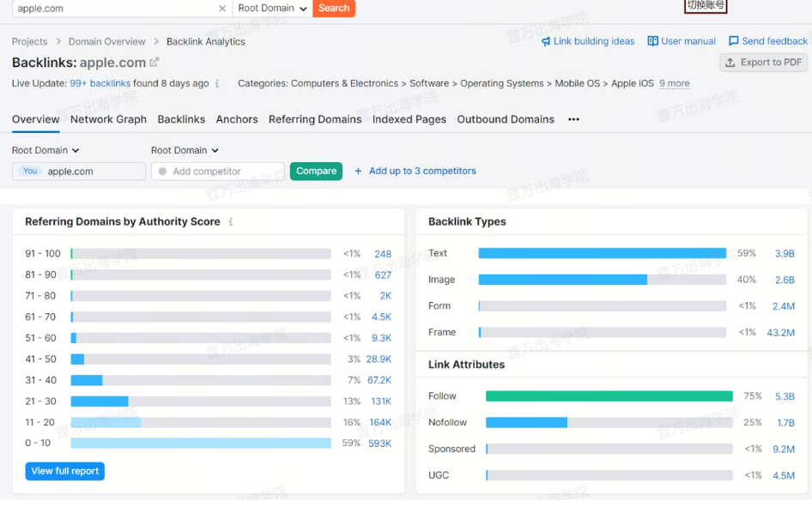Click info icon next to Referring Domains title
Screen dimensions: 812x519
click(230, 222)
